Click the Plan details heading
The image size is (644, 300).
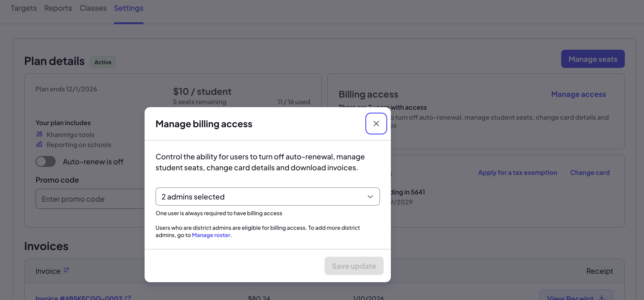coord(54,61)
